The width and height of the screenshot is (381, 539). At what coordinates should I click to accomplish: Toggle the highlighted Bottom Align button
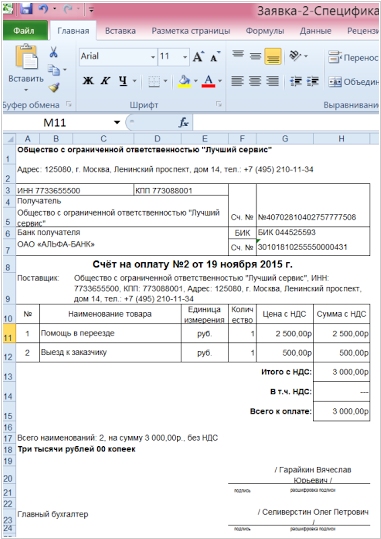(x=273, y=57)
